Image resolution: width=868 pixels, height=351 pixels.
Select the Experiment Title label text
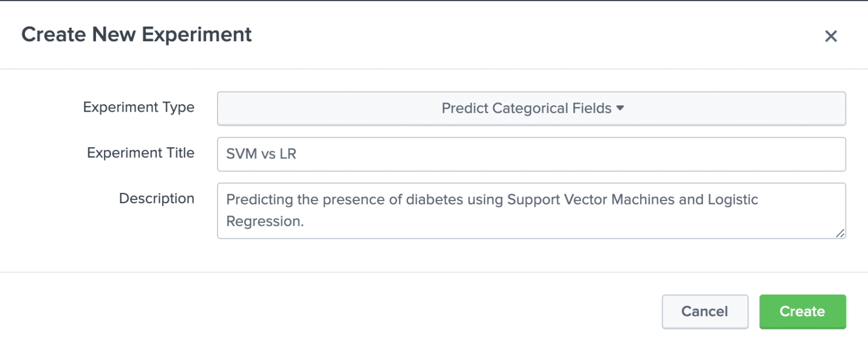pos(141,152)
